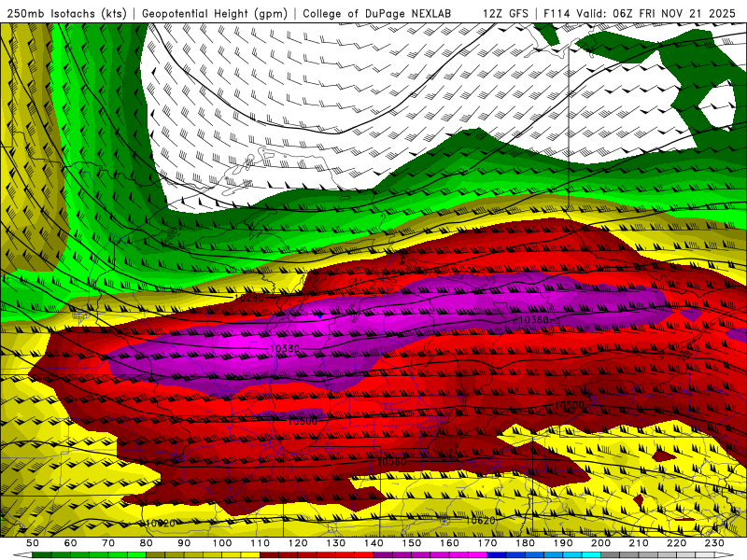The image size is (747, 560).
Task: Pick the brightest yellow swatch in the color bar
Action: 250,555
